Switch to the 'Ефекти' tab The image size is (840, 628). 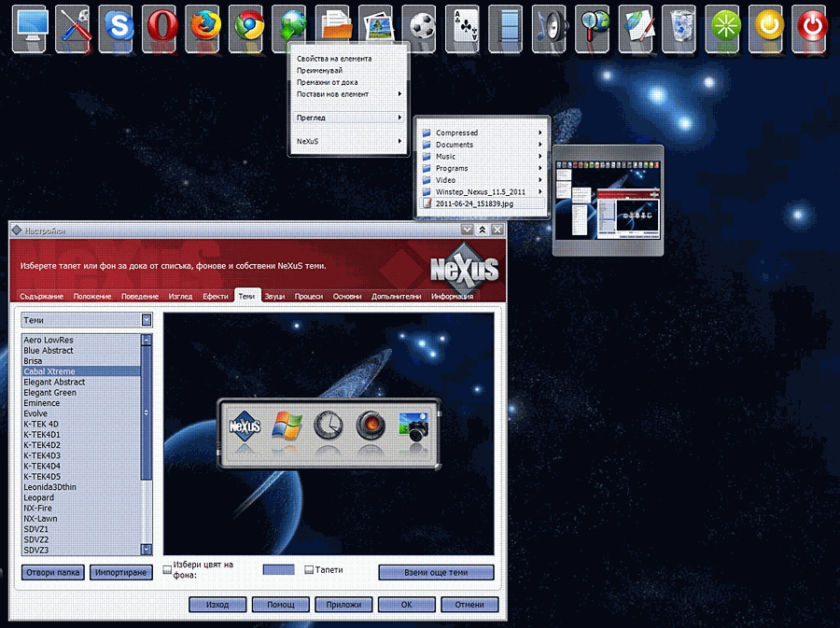pos(216,296)
